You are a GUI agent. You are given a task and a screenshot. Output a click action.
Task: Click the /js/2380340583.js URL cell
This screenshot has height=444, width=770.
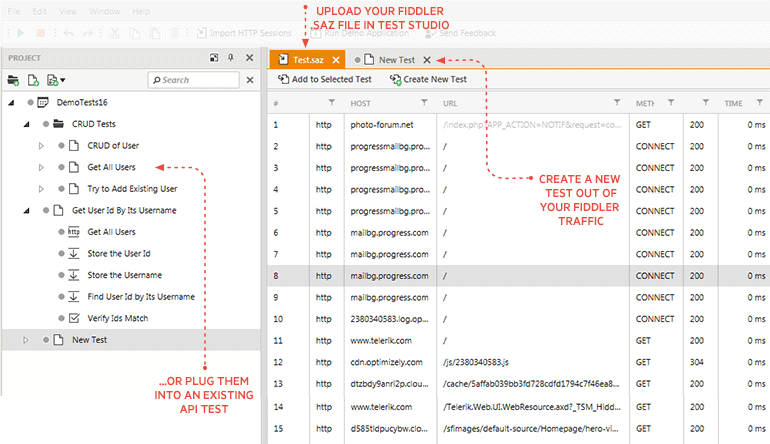[x=475, y=362]
